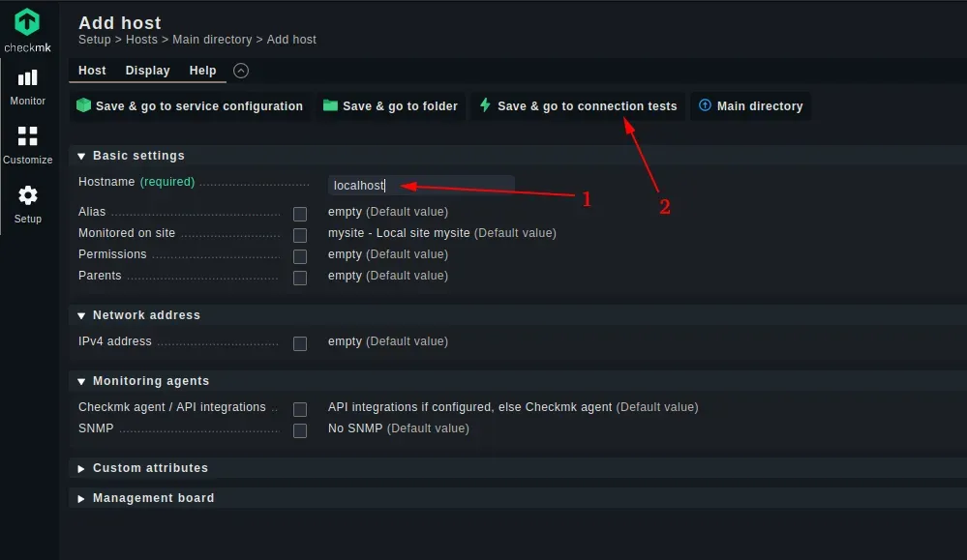The image size is (967, 560).
Task: Click the green cube service configuration icon
Action: point(83,105)
